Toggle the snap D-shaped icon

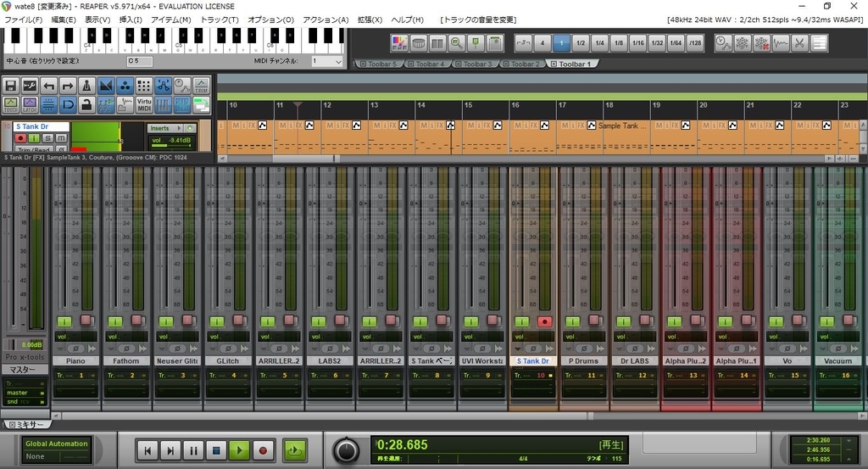tap(68, 104)
